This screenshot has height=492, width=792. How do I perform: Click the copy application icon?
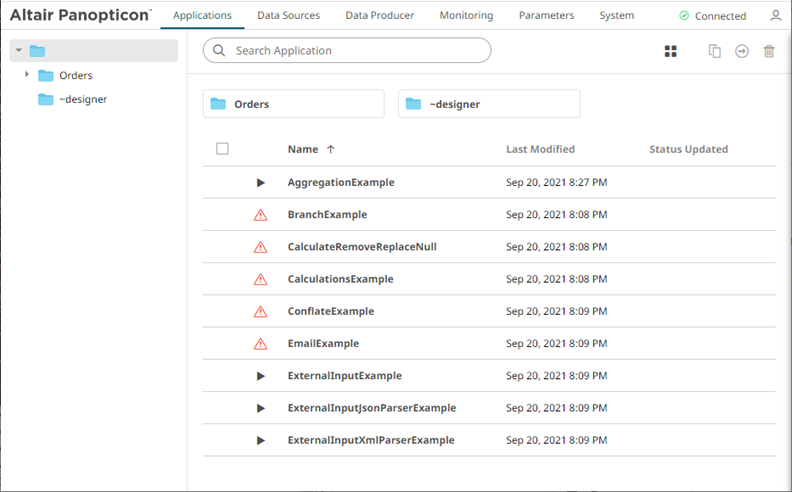(x=714, y=51)
